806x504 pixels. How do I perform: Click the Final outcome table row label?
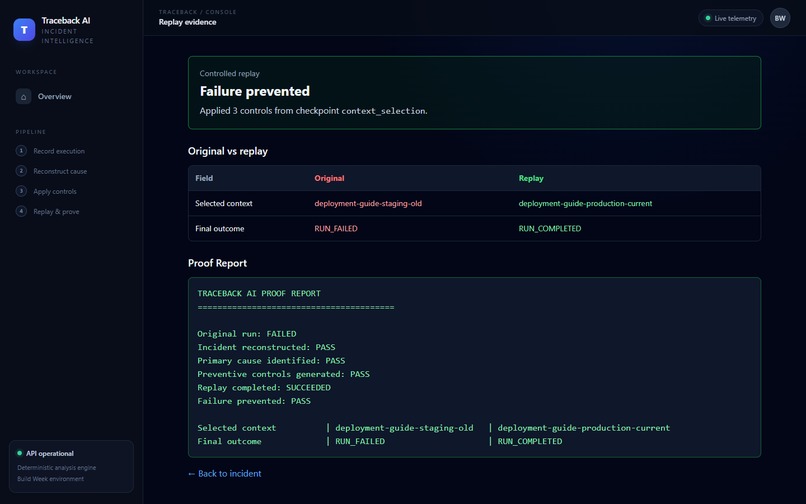point(219,228)
